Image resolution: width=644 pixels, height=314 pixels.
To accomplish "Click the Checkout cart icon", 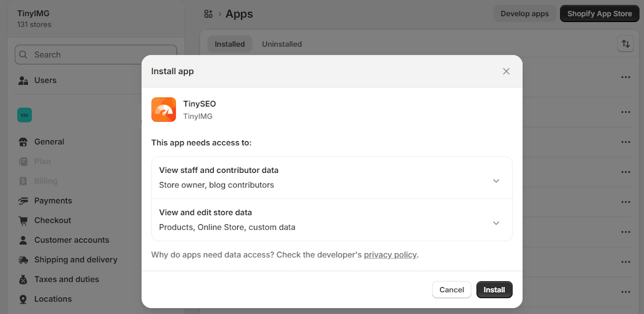I will pos(23,221).
